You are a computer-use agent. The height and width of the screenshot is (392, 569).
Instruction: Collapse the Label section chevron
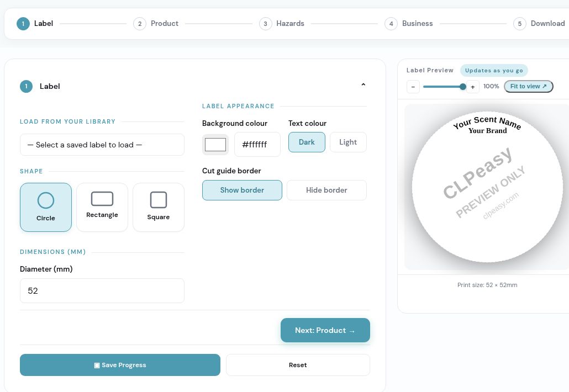tap(363, 85)
